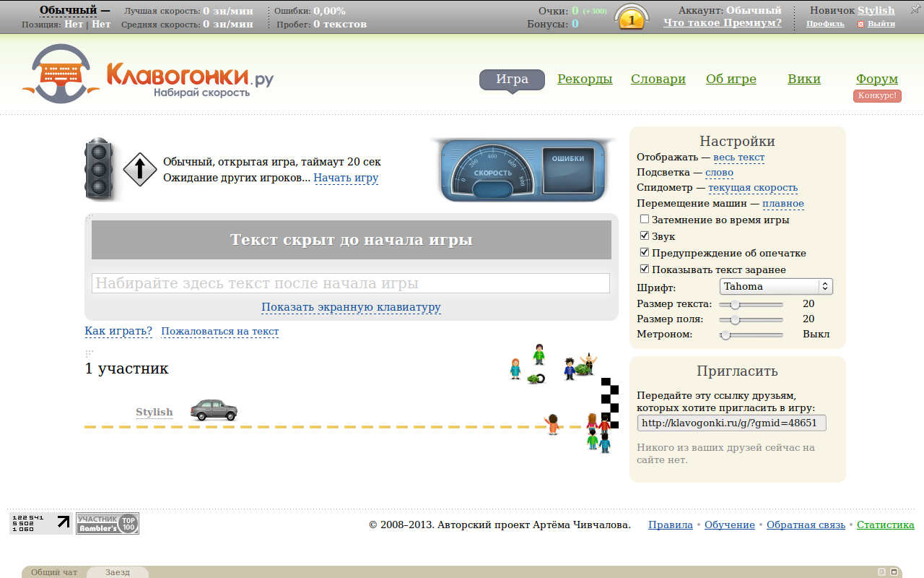Toggle Затемнение во время игры checkbox
Viewport: 924px width, 578px height.
pyautogui.click(x=645, y=220)
